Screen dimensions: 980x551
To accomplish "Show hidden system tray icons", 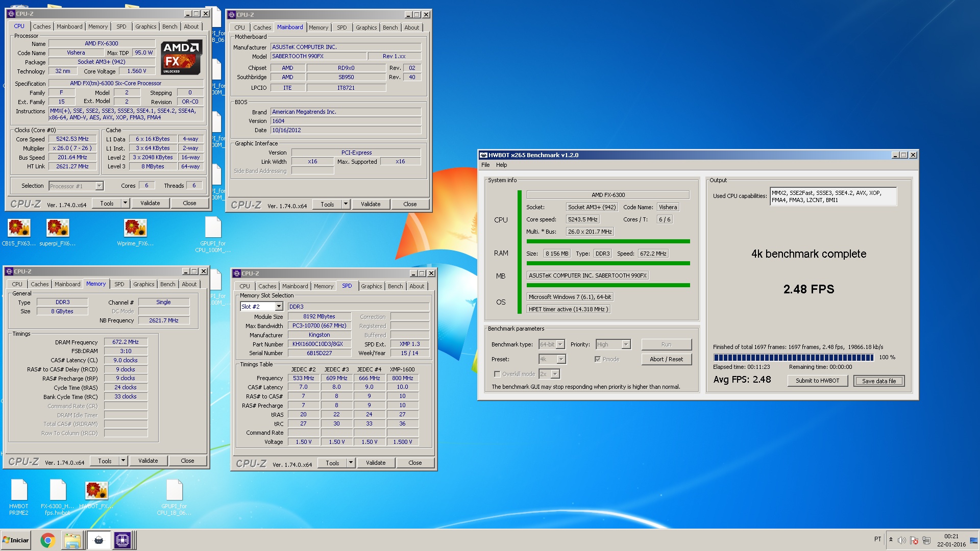I will (x=891, y=540).
